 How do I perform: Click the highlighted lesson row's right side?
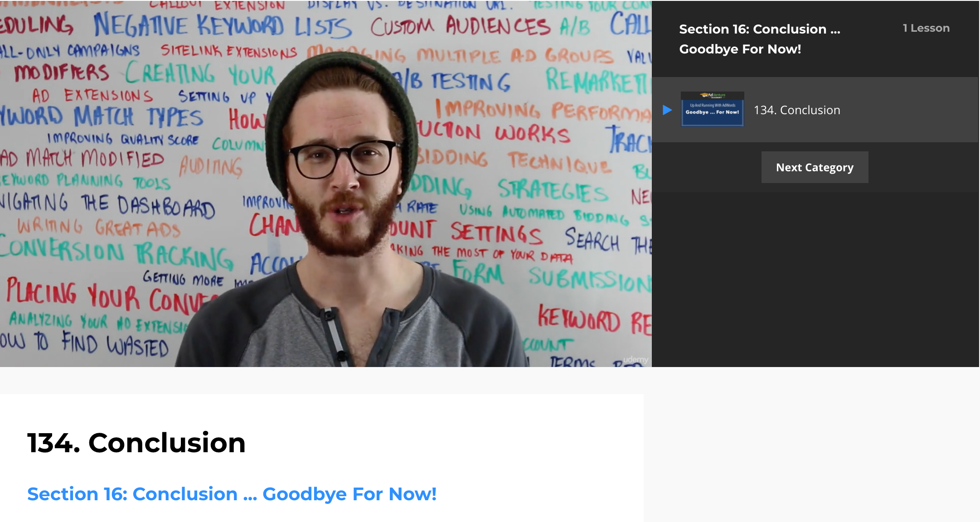[907, 110]
